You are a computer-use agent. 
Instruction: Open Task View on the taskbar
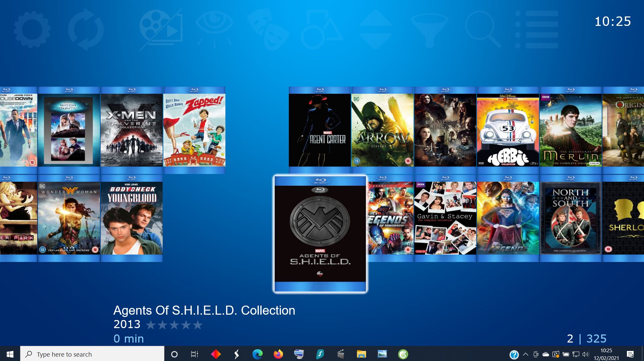tap(195, 354)
